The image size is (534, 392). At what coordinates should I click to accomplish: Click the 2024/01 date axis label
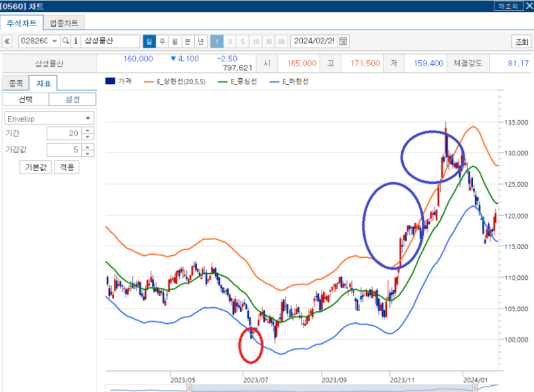point(475,380)
